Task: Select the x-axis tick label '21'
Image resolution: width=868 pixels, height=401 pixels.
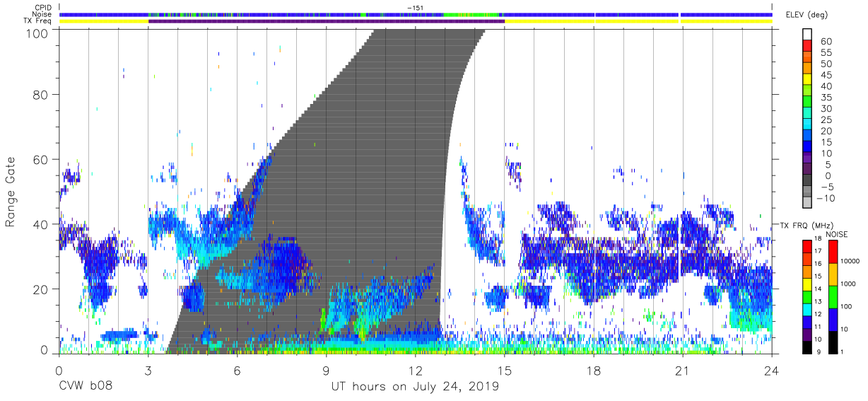Action: [x=683, y=371]
